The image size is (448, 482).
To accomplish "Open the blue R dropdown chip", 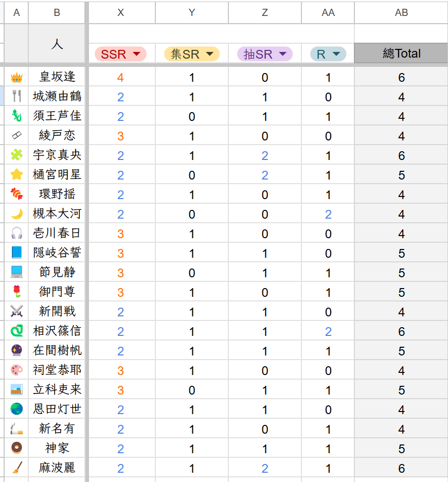I will 328,54.
